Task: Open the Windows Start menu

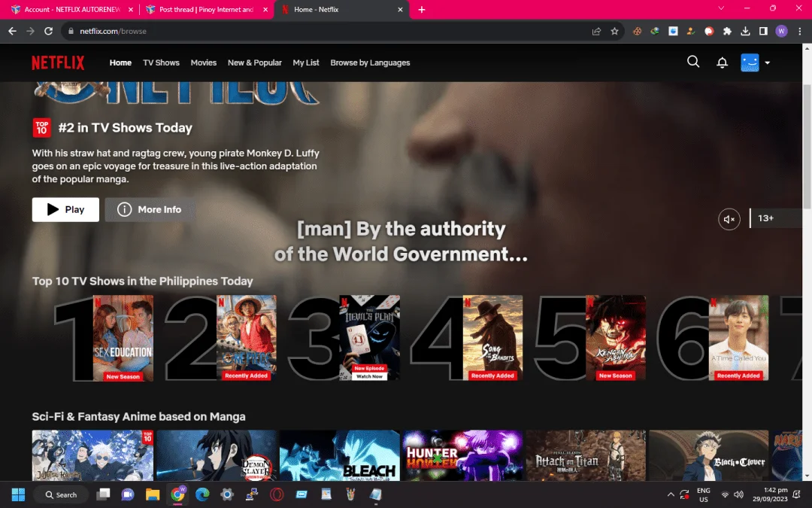Action: pyautogui.click(x=18, y=494)
